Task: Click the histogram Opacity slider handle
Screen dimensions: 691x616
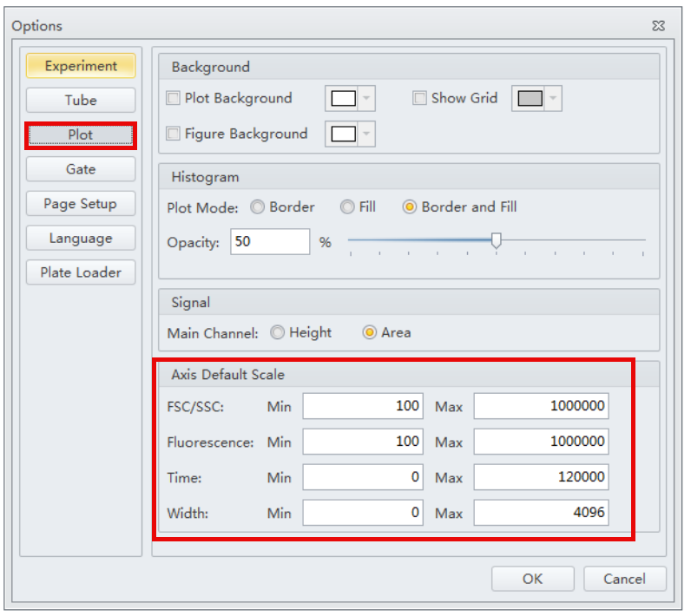Action: point(496,241)
